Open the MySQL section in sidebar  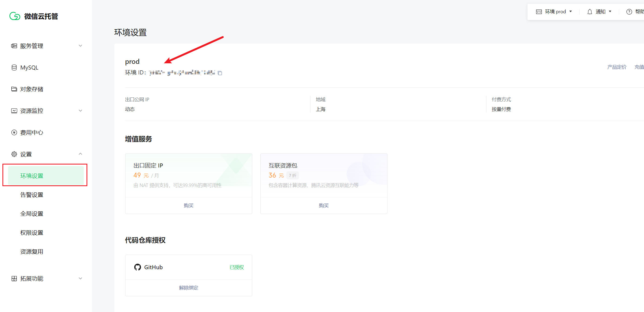(x=29, y=67)
